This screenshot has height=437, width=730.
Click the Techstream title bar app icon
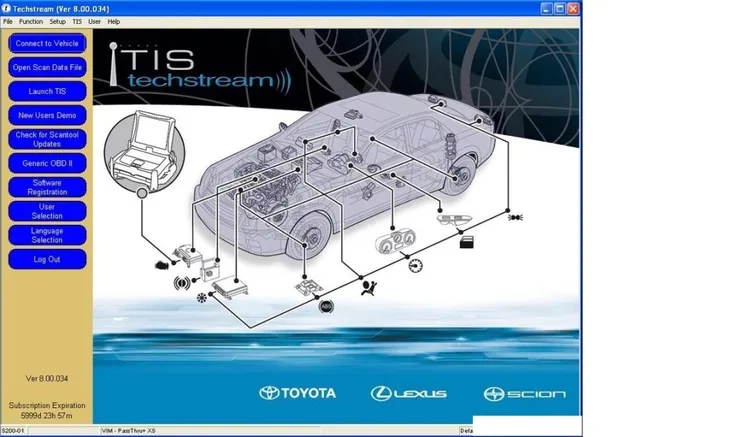6,8
